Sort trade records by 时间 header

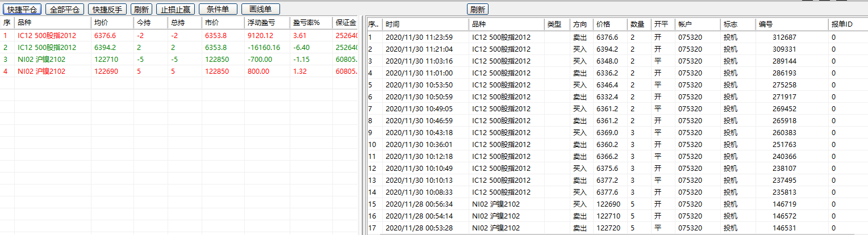pos(426,24)
